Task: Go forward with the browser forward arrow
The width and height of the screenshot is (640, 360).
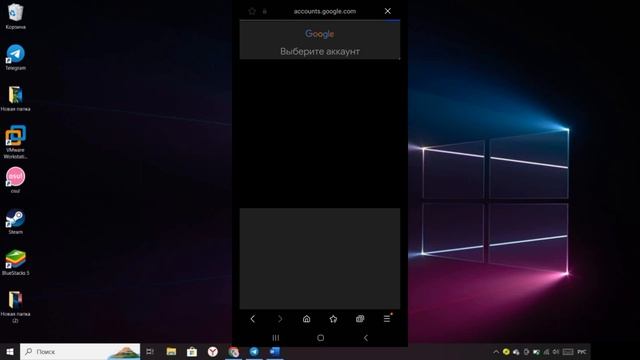Action: (x=280, y=319)
